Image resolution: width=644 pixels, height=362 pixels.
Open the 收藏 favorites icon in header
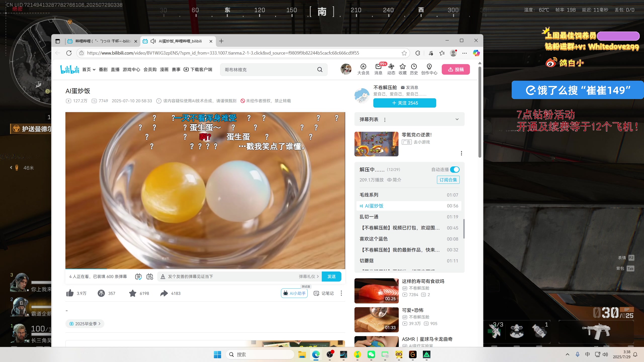(403, 69)
